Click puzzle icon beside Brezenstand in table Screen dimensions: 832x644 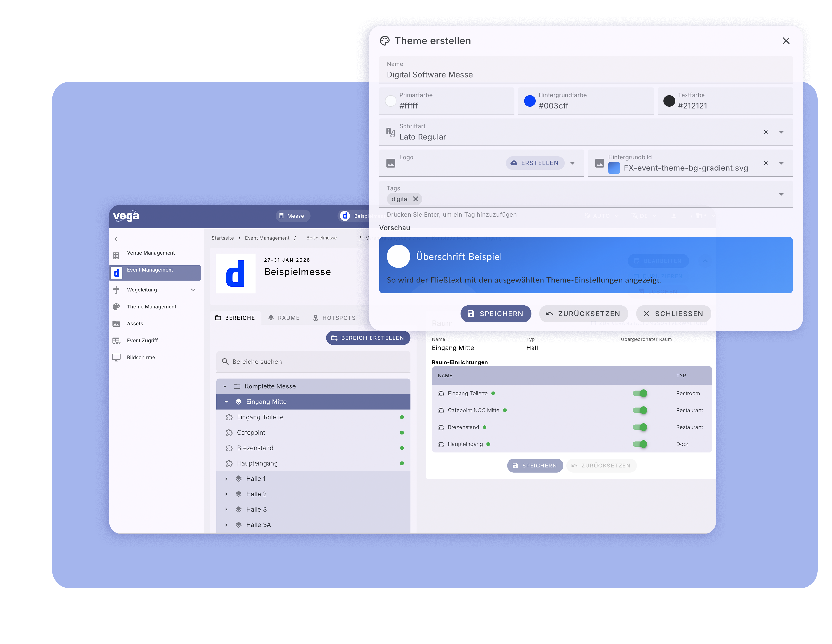tap(441, 427)
